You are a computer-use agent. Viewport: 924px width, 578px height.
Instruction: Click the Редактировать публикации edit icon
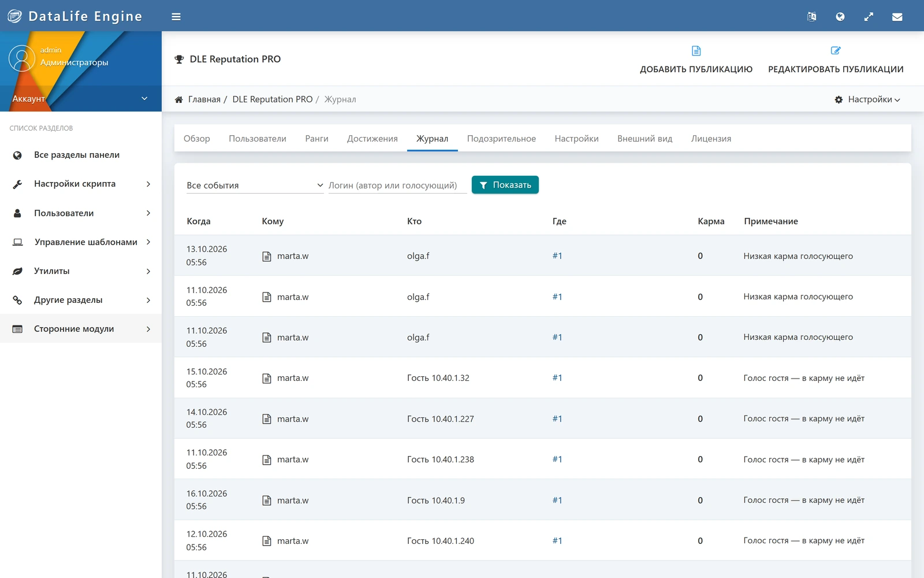836,51
